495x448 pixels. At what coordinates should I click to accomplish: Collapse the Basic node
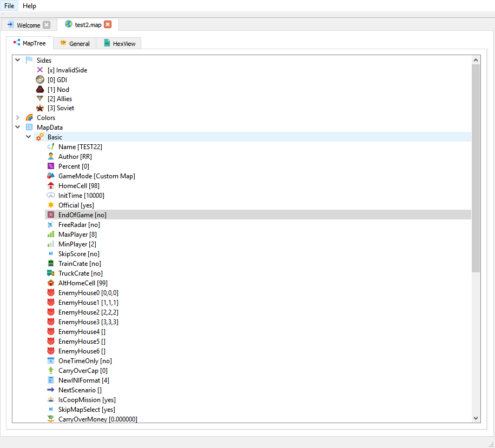(29, 137)
